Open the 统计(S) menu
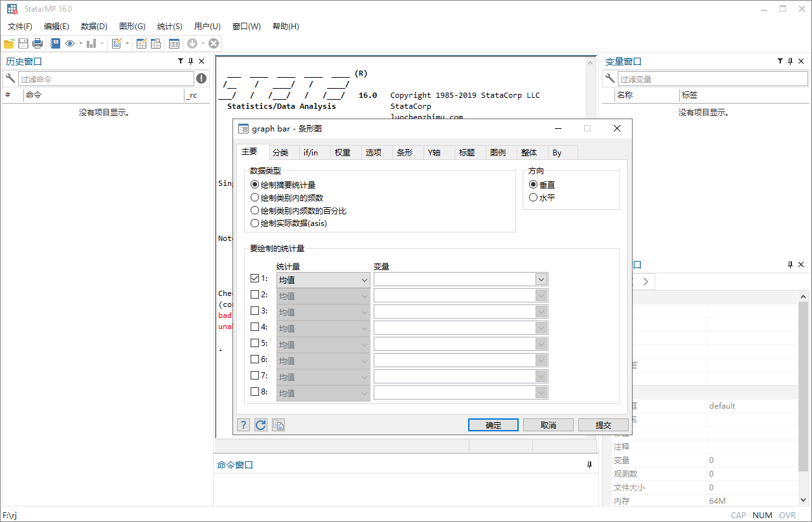This screenshot has height=522, width=812. point(169,27)
